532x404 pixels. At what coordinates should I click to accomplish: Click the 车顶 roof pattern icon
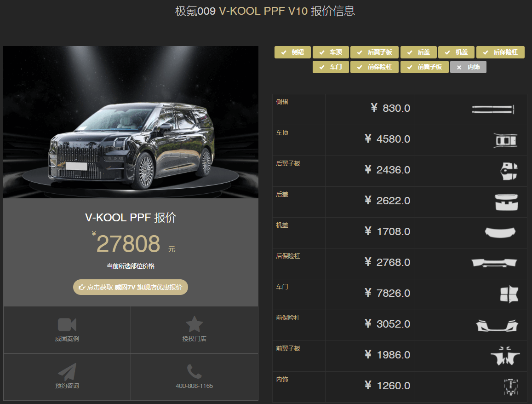click(505, 140)
